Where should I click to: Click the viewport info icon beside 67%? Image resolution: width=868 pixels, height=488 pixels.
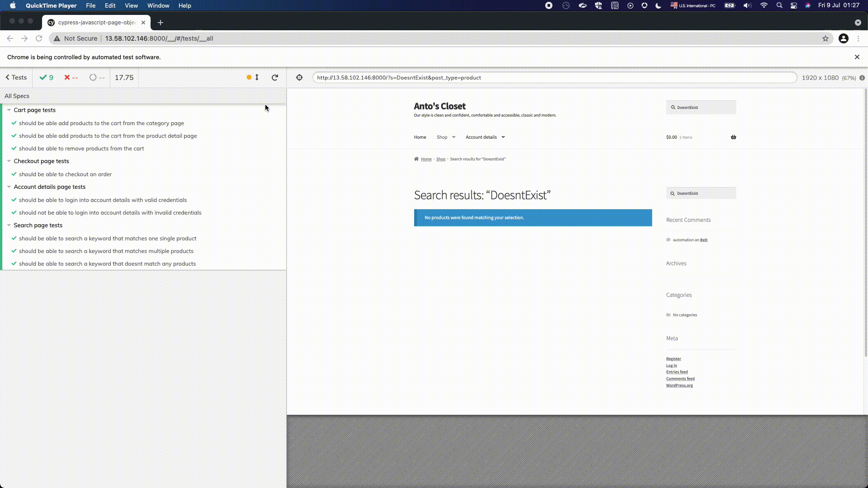862,78
